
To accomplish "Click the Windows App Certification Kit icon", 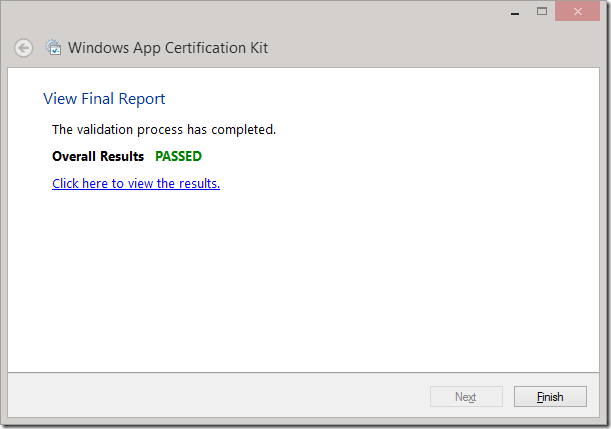I will (53, 47).
